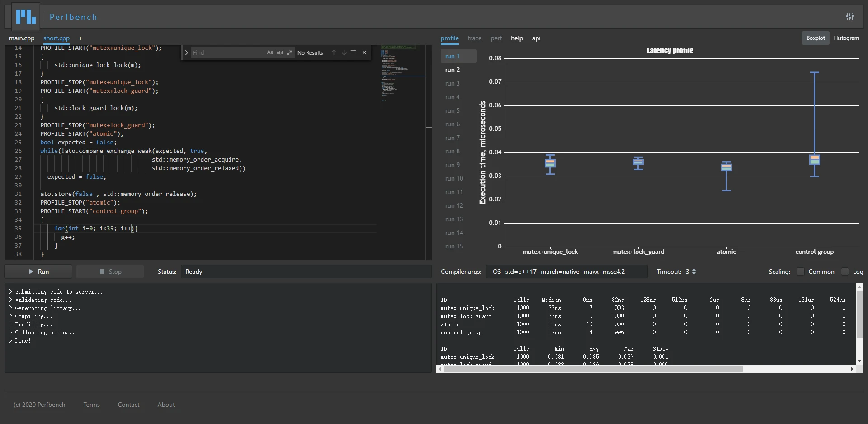Select Histogram view
This screenshot has width=868, height=424.
tap(846, 38)
